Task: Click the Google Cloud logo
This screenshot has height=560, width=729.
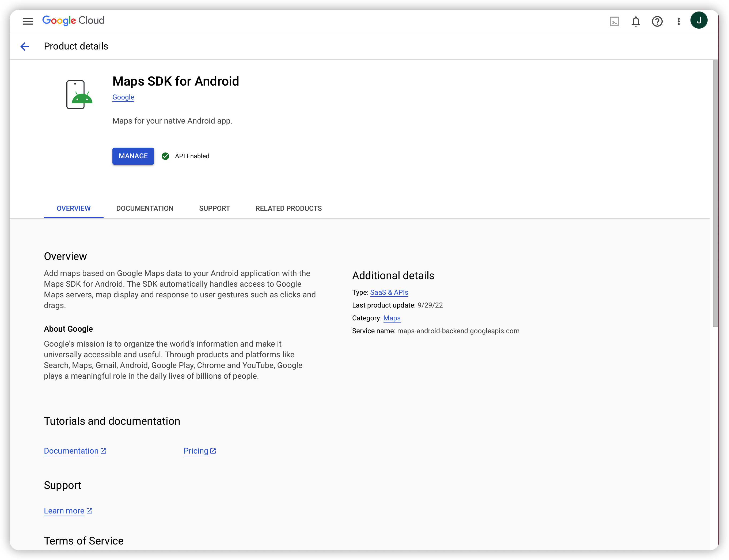Action: coord(73,21)
